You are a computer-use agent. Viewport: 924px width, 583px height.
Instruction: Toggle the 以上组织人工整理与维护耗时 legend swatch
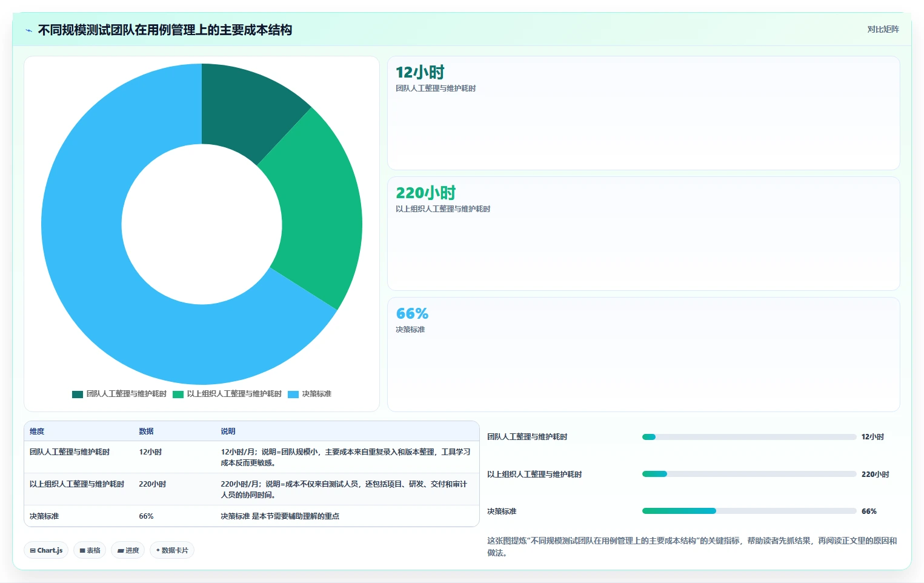click(178, 395)
